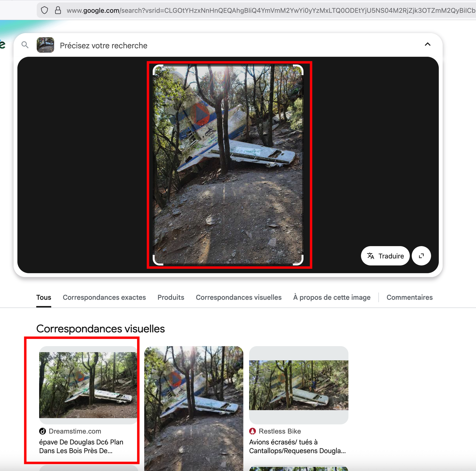Switch to Correspondances exactes tab
Screen dimensions: 476x471
click(x=104, y=297)
